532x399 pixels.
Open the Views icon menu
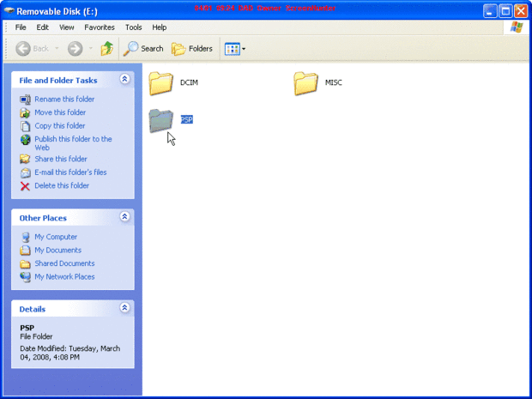pos(235,49)
